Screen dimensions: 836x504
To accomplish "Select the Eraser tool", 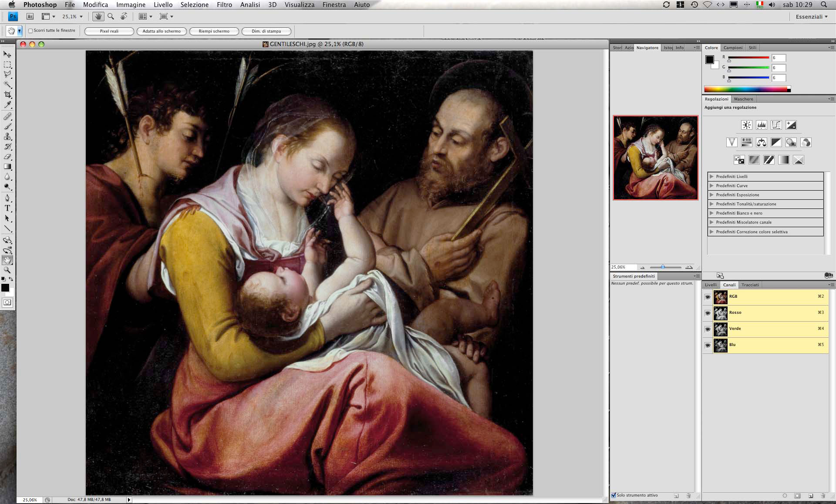I will (7, 157).
